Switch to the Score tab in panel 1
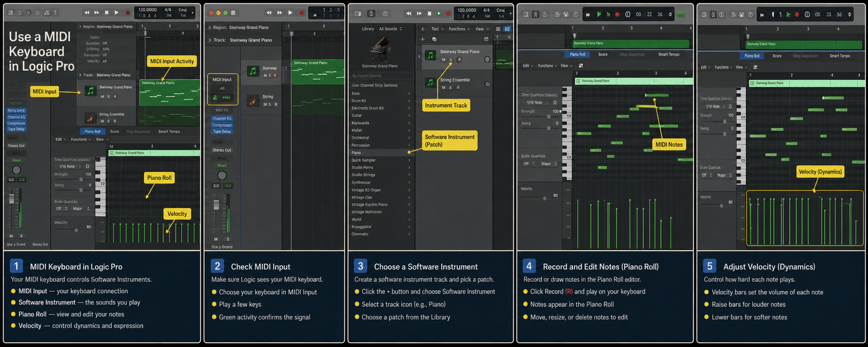The width and height of the screenshot is (868, 347). coord(114,131)
